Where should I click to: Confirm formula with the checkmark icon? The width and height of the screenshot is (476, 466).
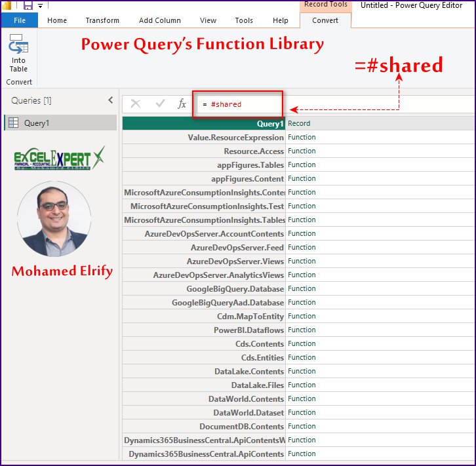click(160, 104)
